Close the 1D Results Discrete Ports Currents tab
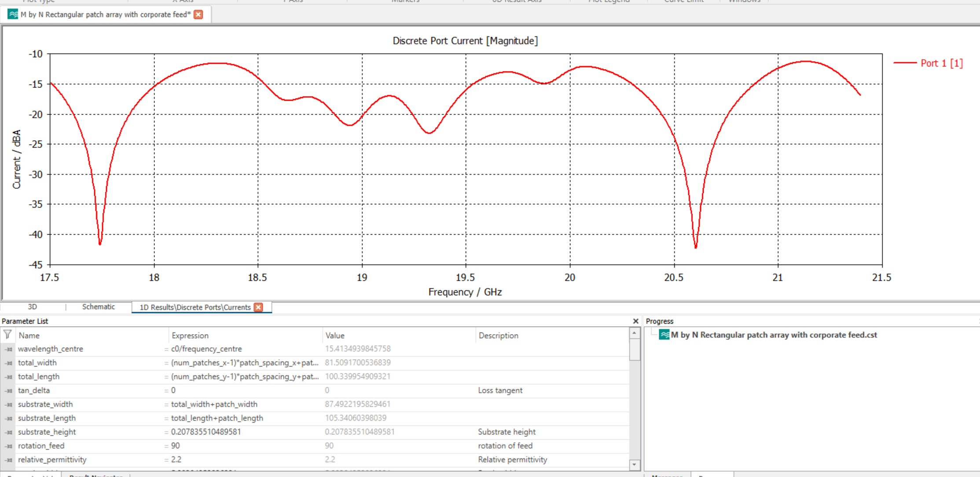This screenshot has height=477, width=980. pyautogui.click(x=259, y=307)
